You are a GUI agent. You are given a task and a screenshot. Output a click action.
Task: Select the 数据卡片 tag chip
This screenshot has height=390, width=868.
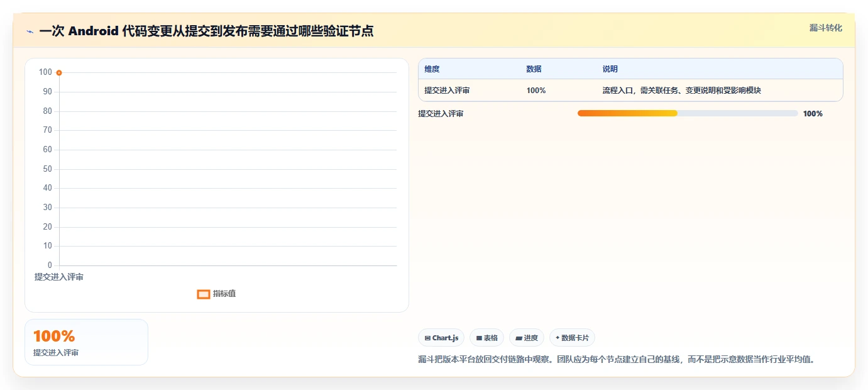tap(572, 338)
